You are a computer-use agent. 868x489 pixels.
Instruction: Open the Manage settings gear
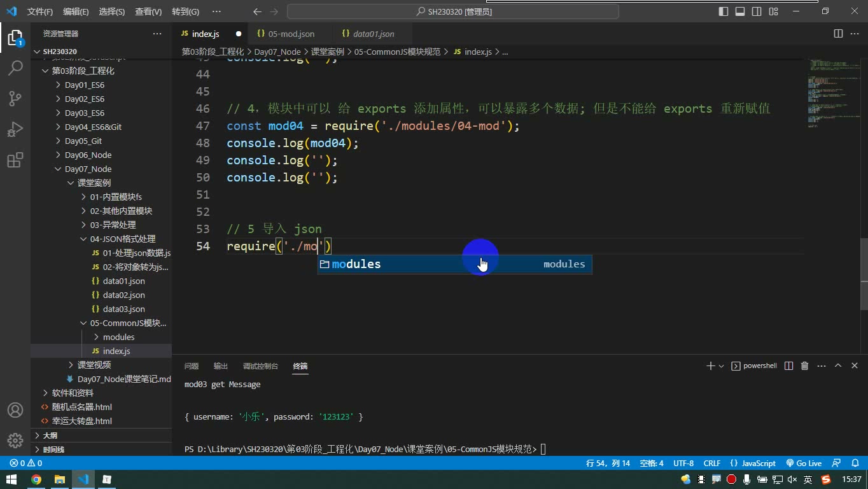(15, 441)
